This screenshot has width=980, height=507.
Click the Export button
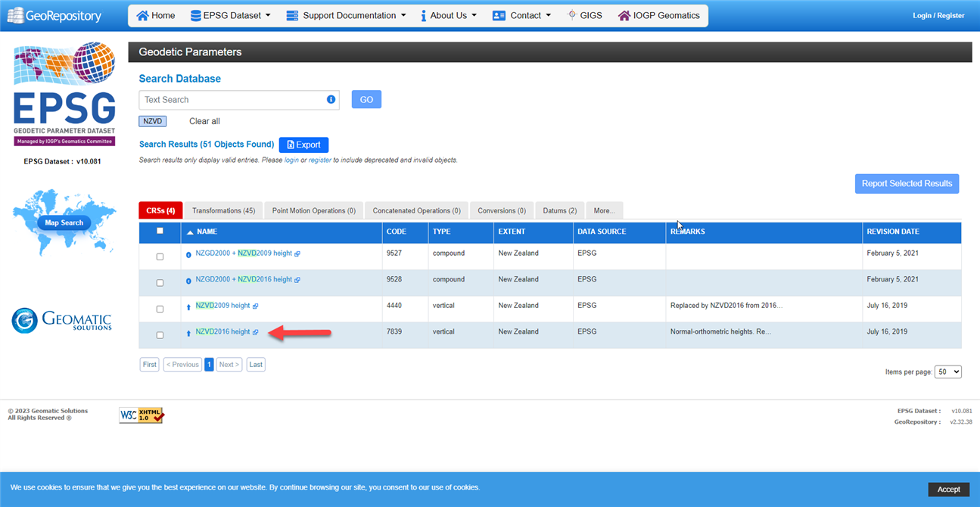(303, 145)
